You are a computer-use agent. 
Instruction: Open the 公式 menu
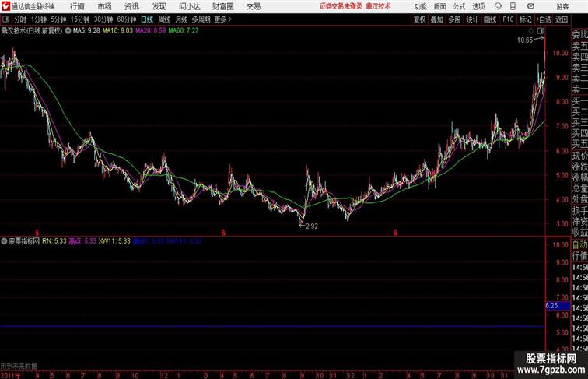(459, 6)
